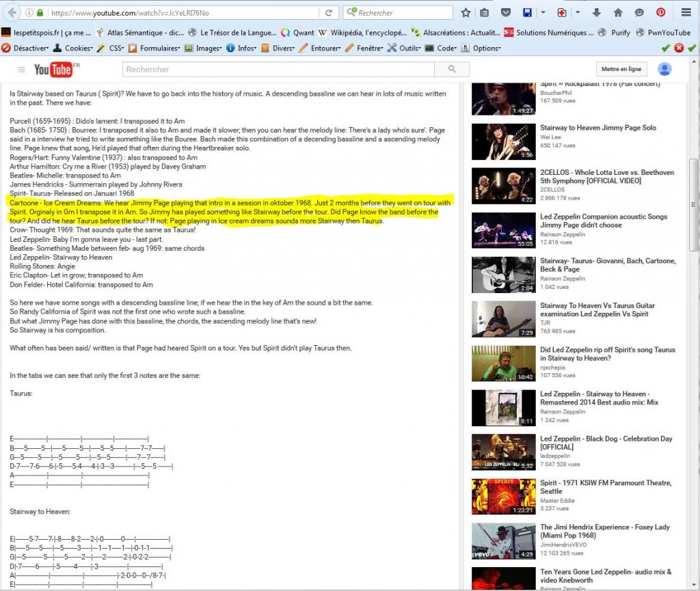Open the Firefox hamburger menu
The width and height of the screenshot is (700, 591).
point(686,12)
